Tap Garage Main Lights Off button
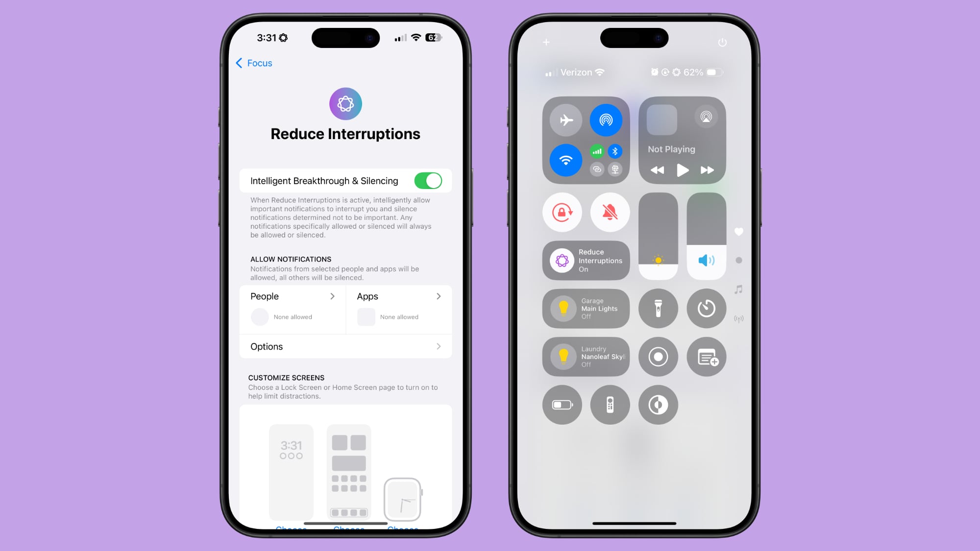 pyautogui.click(x=586, y=308)
